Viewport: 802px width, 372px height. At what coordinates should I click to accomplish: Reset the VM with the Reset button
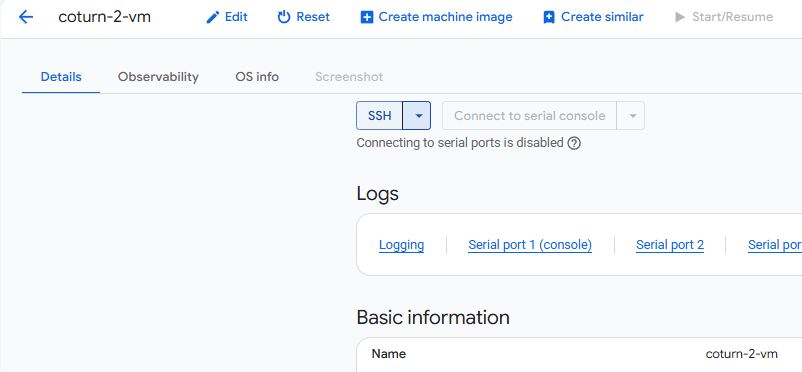[303, 17]
